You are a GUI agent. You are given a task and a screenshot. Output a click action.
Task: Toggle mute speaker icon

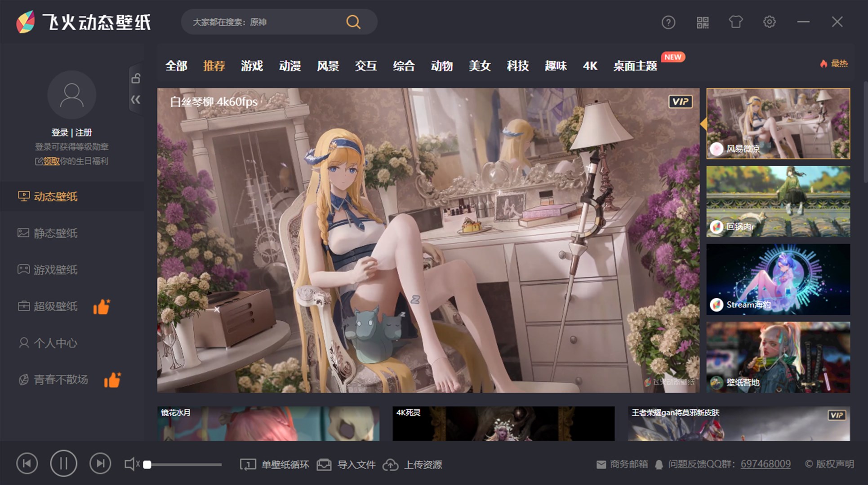[x=132, y=464]
